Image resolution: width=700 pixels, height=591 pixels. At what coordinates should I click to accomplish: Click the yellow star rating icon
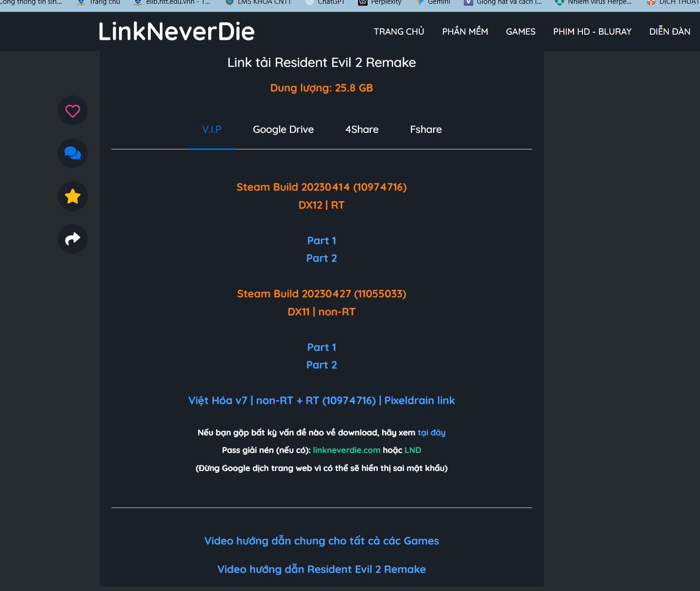(73, 196)
